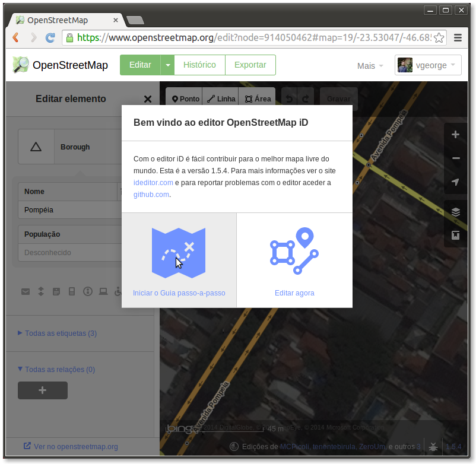Click the undo arrow

pyautogui.click(x=289, y=98)
